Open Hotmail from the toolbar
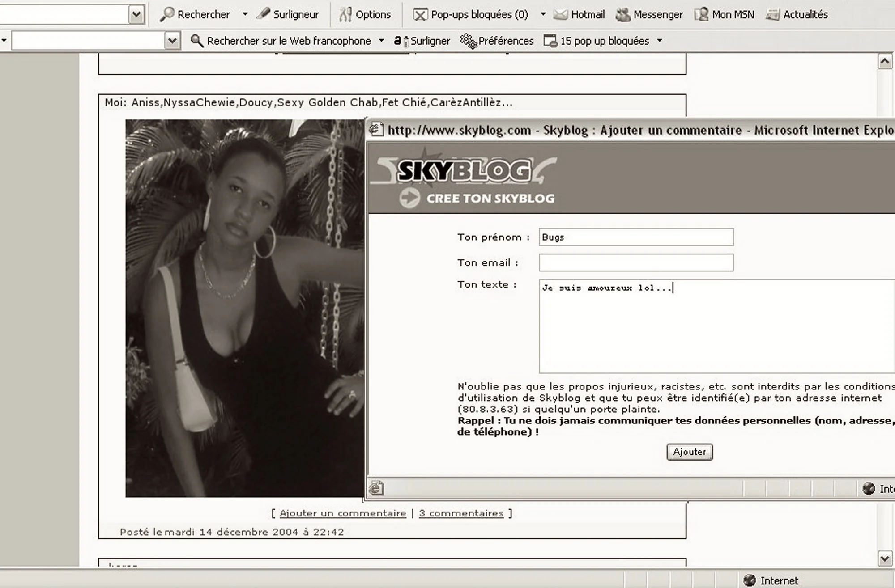The image size is (895, 588). click(579, 14)
